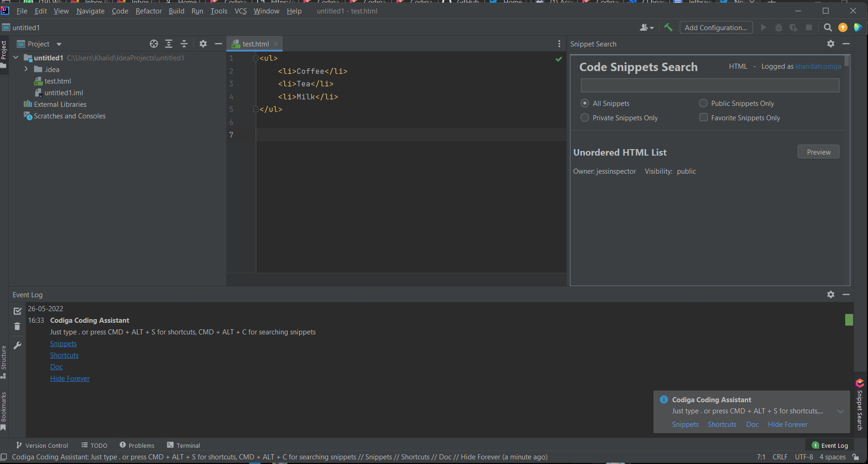The height and width of the screenshot is (464, 868).
Task: Click fold marker on the closing ul line
Action: tap(256, 109)
